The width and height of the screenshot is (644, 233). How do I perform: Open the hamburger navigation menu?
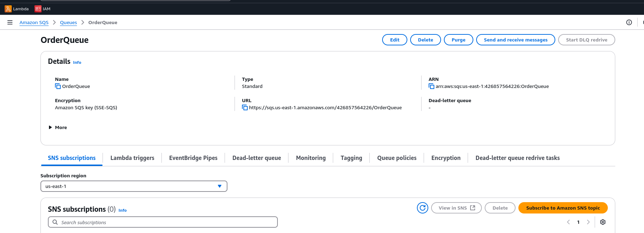coord(10,22)
